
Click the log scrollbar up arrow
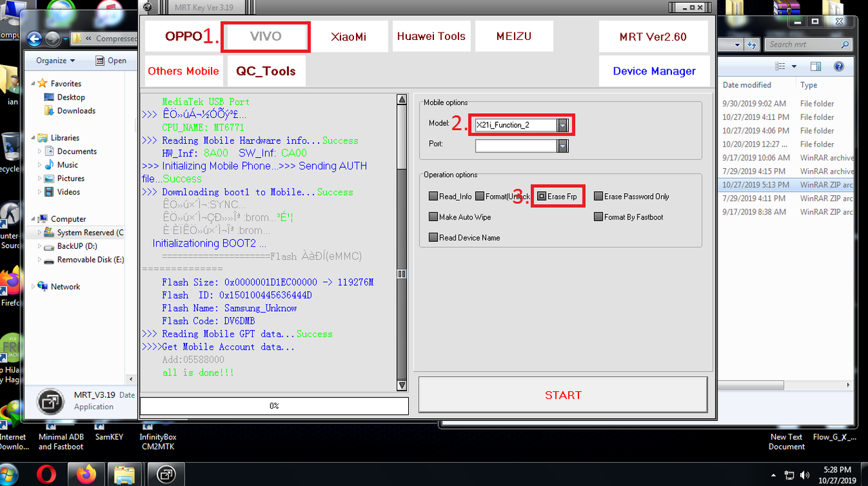pyautogui.click(x=402, y=101)
